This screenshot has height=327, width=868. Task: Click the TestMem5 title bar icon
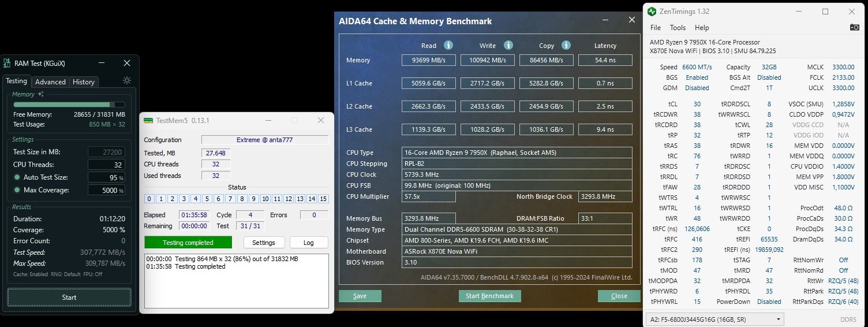pos(148,120)
